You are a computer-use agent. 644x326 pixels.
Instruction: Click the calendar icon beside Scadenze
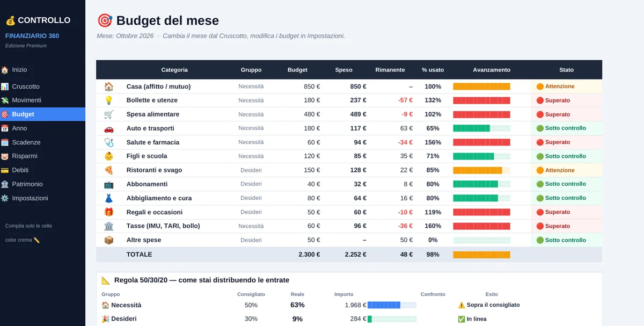(5, 142)
